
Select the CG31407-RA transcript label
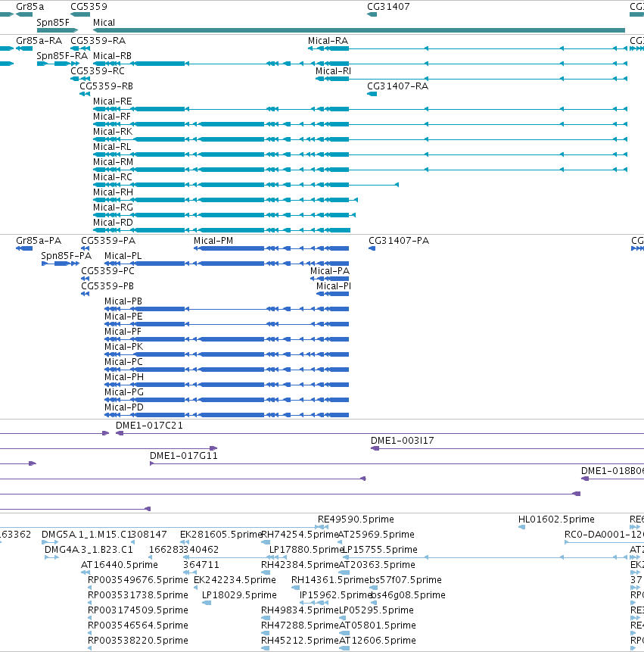[397, 86]
